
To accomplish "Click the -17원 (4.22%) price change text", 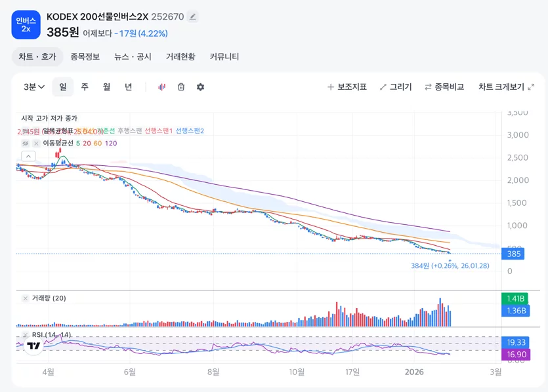I will click(x=141, y=33).
